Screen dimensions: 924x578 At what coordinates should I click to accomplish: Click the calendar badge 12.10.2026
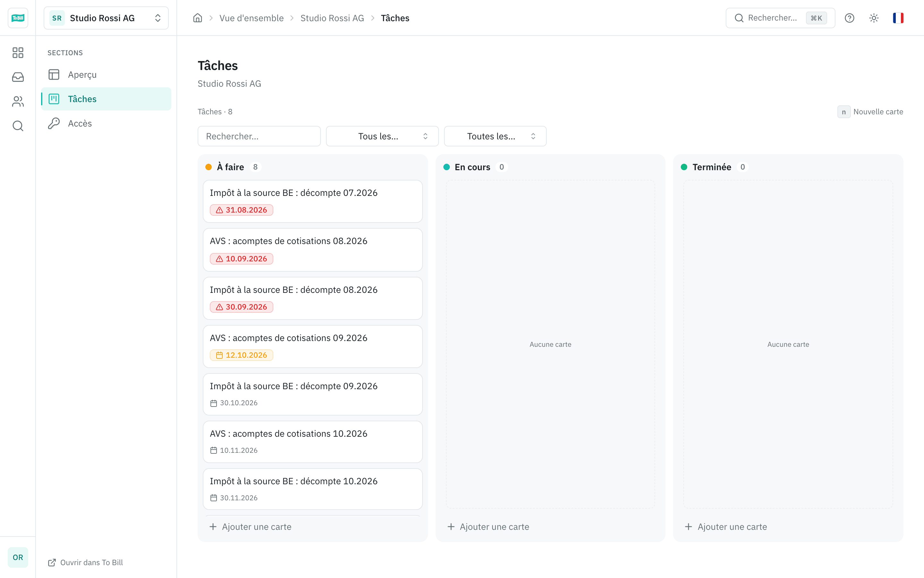[x=241, y=355]
